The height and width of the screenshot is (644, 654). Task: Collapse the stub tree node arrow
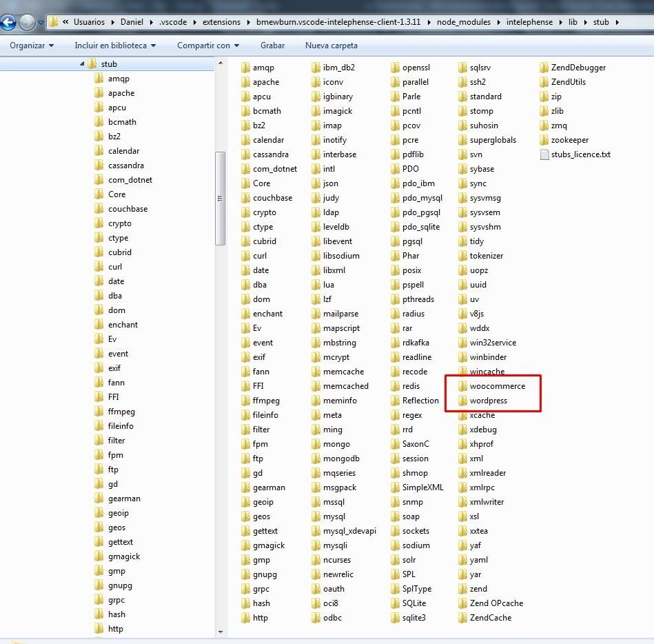tap(82, 64)
